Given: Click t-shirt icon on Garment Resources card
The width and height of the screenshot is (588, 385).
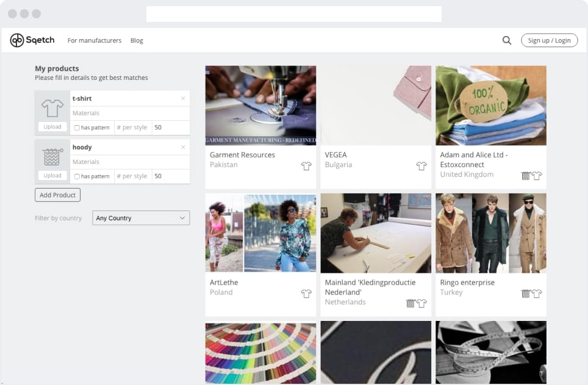Looking at the screenshot, I should tap(306, 166).
